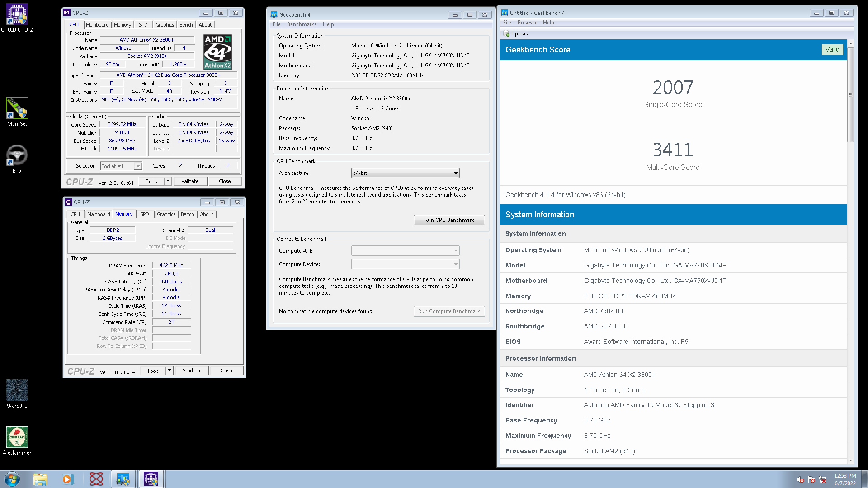Click the Run Compute Benchmark button

[x=449, y=311]
